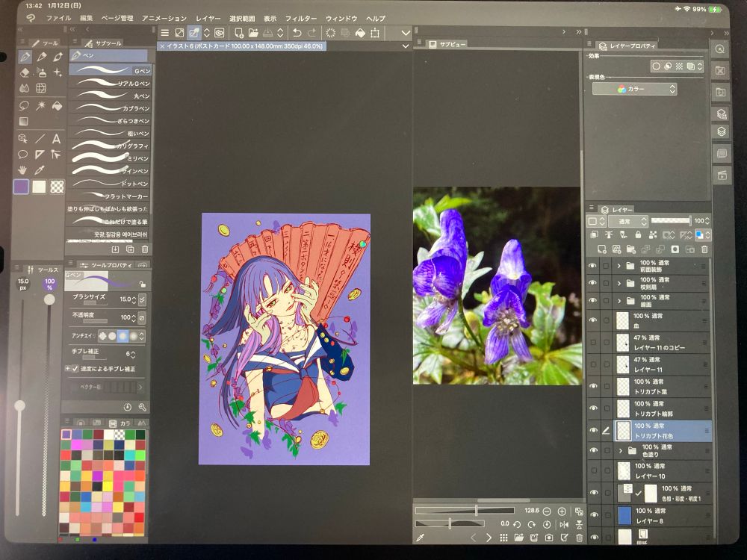Select the Lasso selection tool

(25, 105)
